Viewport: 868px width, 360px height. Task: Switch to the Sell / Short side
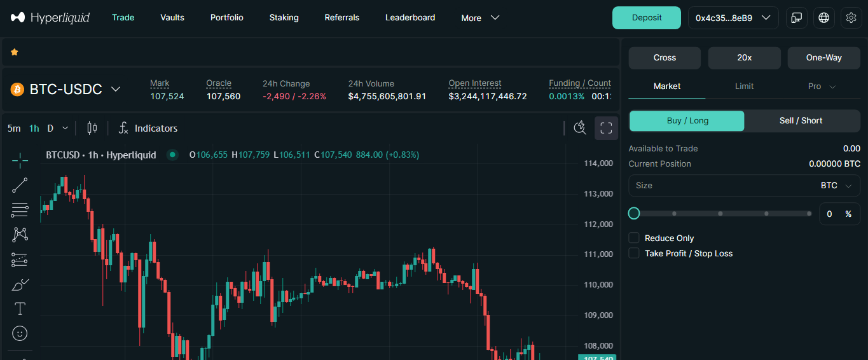tap(801, 121)
